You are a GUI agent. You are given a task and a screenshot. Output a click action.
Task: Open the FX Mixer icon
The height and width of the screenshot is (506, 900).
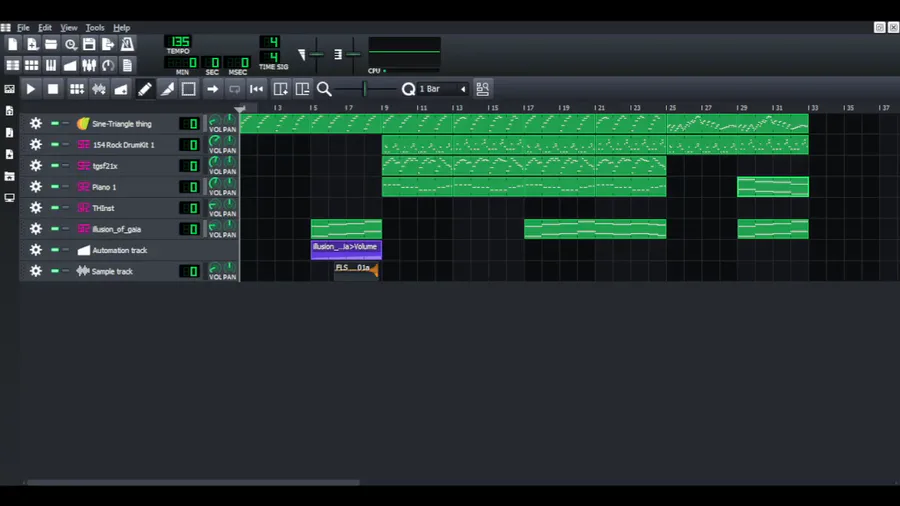(89, 65)
